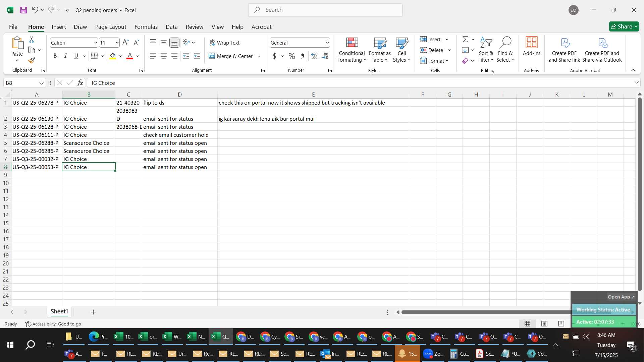Undo the last action
644x362 pixels.
(x=35, y=10)
